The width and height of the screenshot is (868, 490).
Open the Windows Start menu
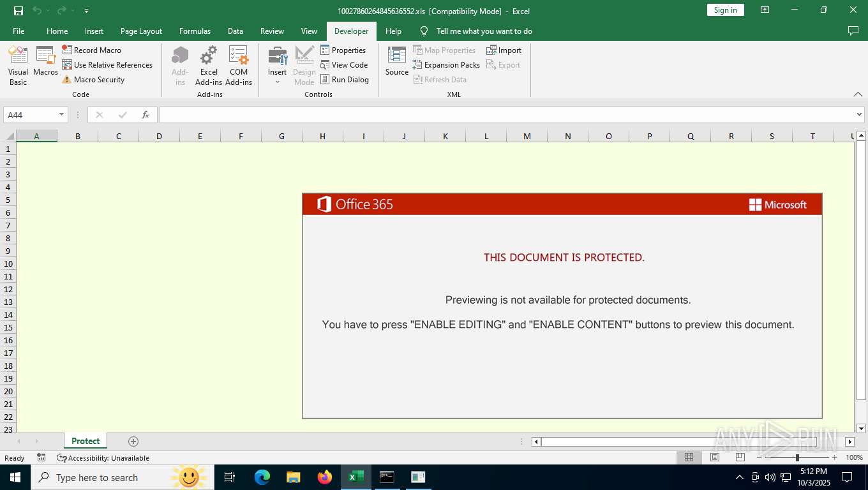pyautogui.click(x=15, y=477)
